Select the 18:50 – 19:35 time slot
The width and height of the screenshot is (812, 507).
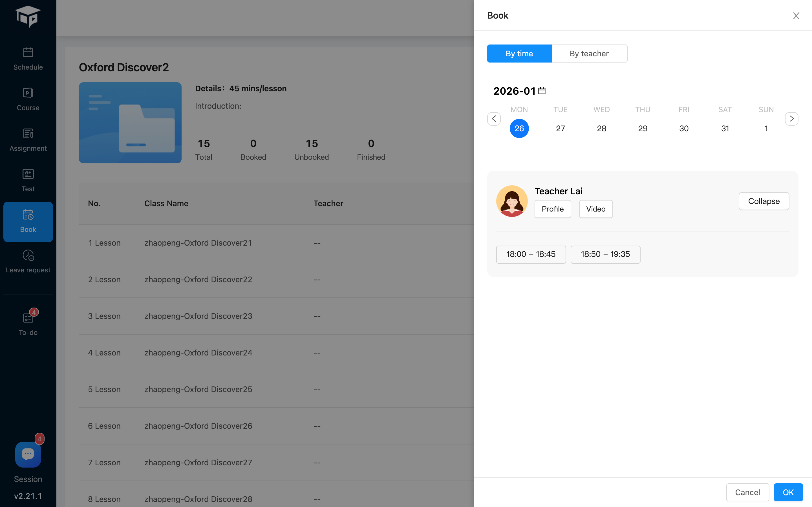point(605,254)
